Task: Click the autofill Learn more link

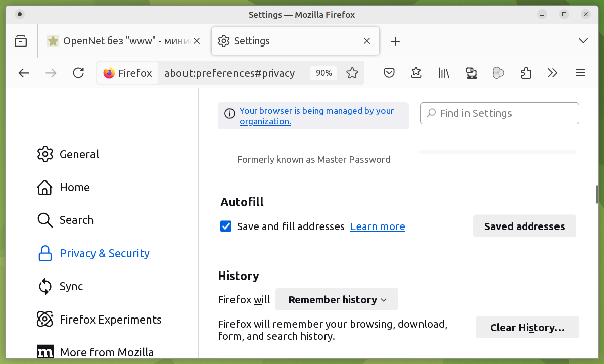Action: 378,226
